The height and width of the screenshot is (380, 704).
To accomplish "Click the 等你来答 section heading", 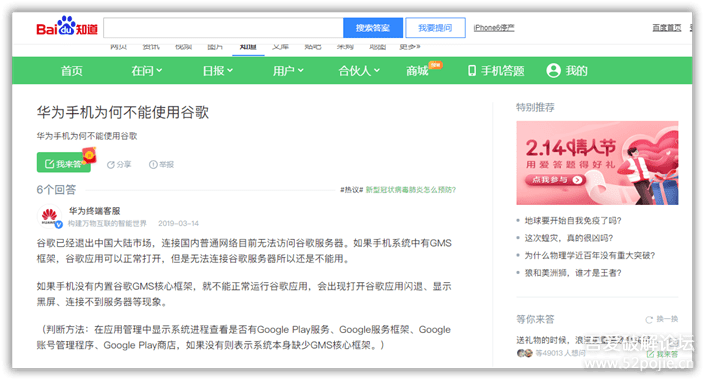I will click(535, 319).
